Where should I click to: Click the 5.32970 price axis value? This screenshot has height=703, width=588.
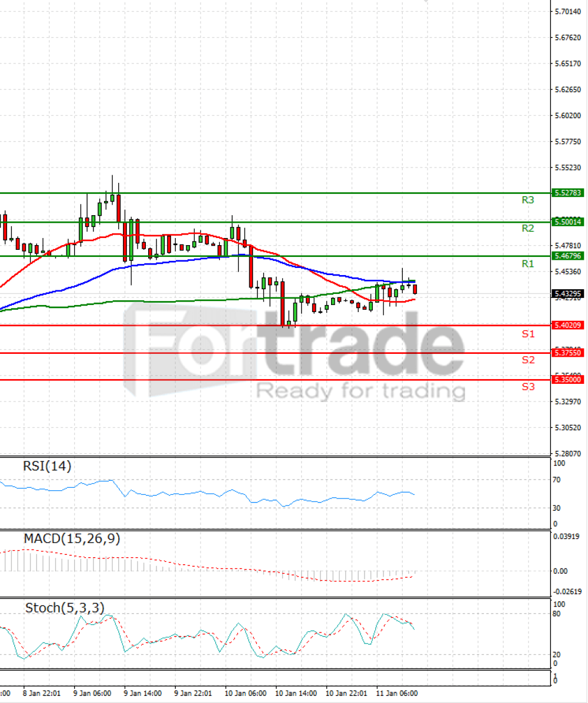click(568, 401)
